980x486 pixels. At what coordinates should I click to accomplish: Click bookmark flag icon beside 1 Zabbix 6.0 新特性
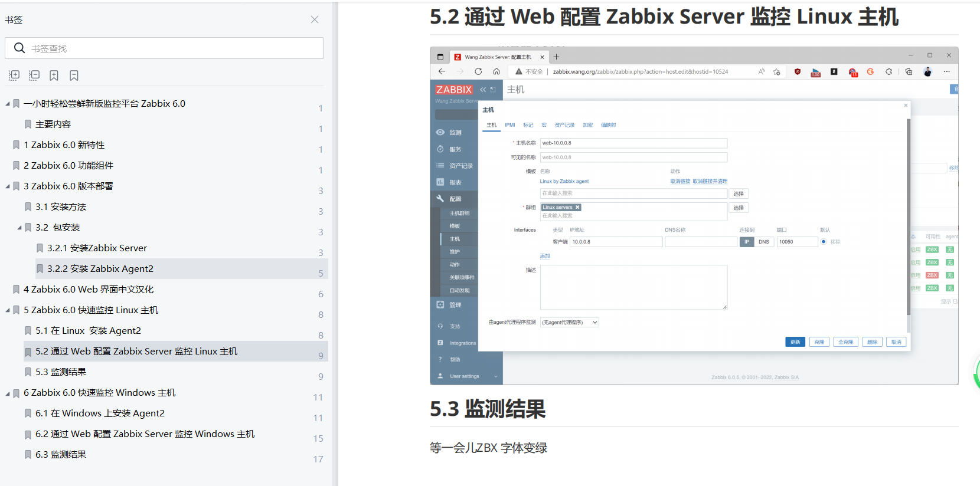point(16,145)
